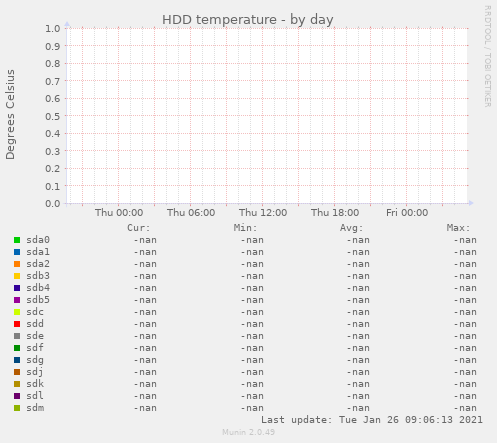
Task: Click the sdm Max -nan value
Action: [x=465, y=408]
